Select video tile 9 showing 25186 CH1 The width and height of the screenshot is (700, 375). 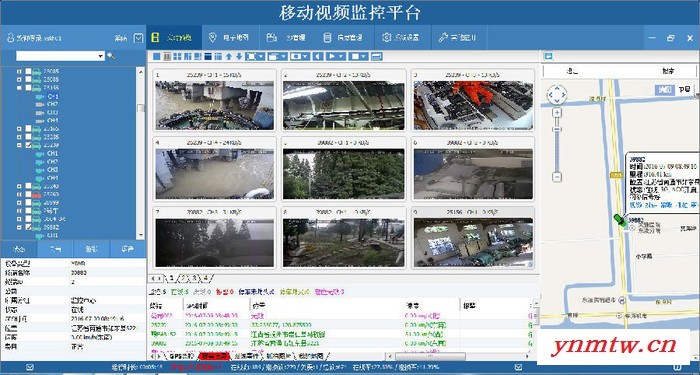(473, 238)
